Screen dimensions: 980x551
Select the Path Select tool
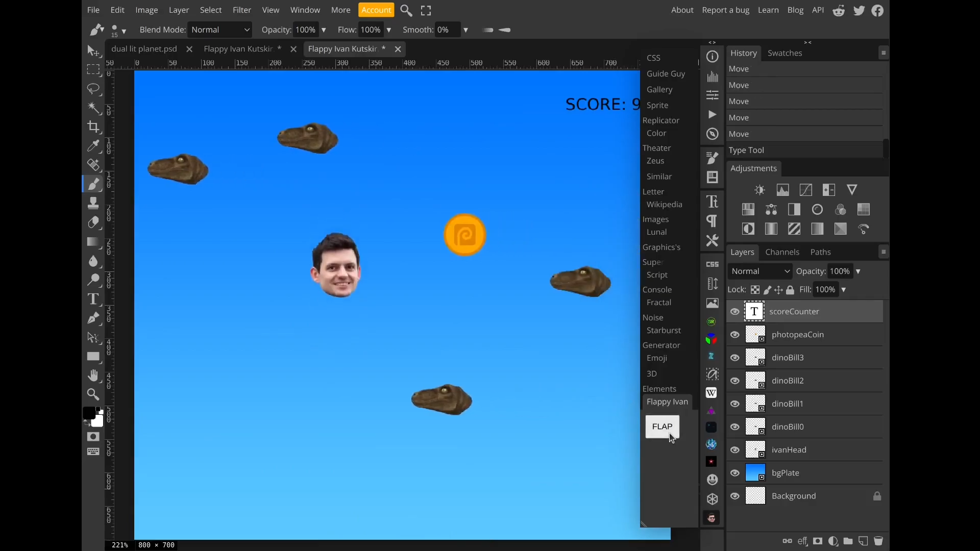[x=93, y=337]
